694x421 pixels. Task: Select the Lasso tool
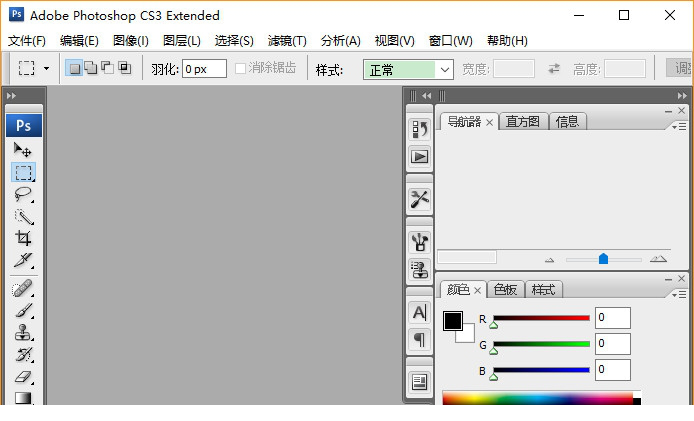23,194
